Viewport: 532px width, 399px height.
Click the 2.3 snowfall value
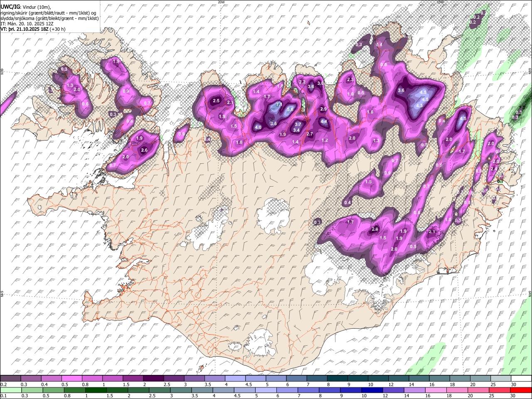point(350,80)
